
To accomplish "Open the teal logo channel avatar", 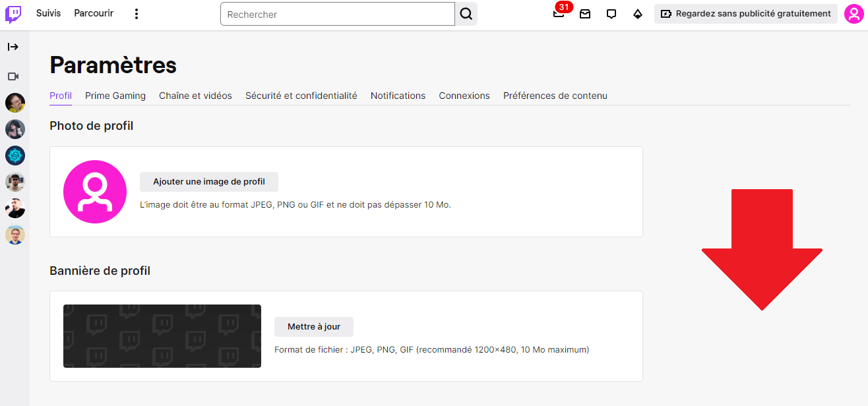I will 15,156.
